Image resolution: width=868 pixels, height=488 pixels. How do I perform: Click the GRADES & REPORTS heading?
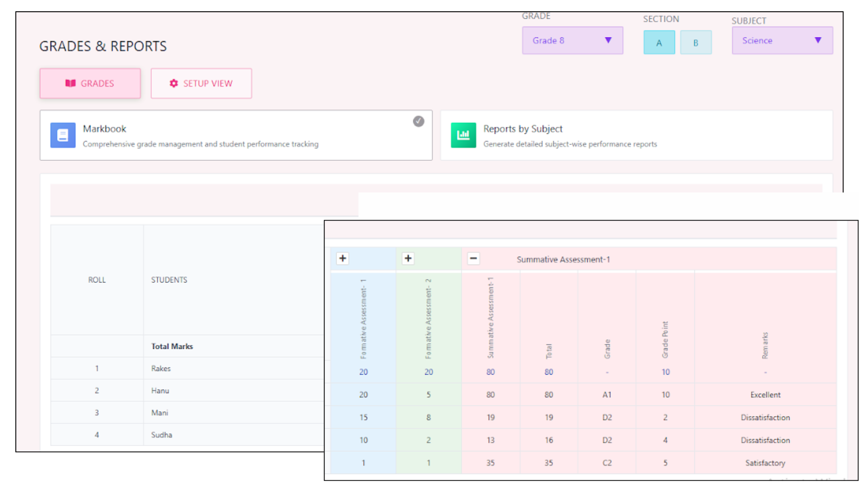103,46
